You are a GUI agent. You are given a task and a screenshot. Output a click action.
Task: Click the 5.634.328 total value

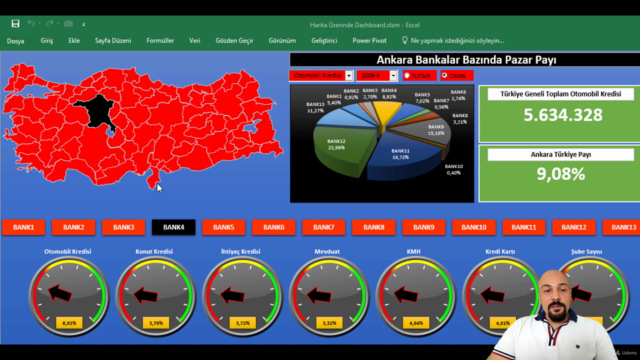coord(563,115)
